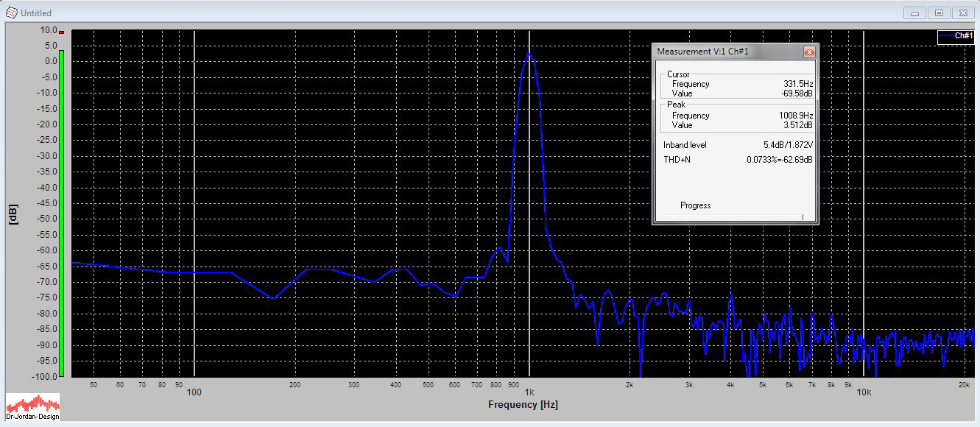Viewport: 980px width, 427px height.
Task: Click the red clip indicator above level meter
Action: [62, 33]
